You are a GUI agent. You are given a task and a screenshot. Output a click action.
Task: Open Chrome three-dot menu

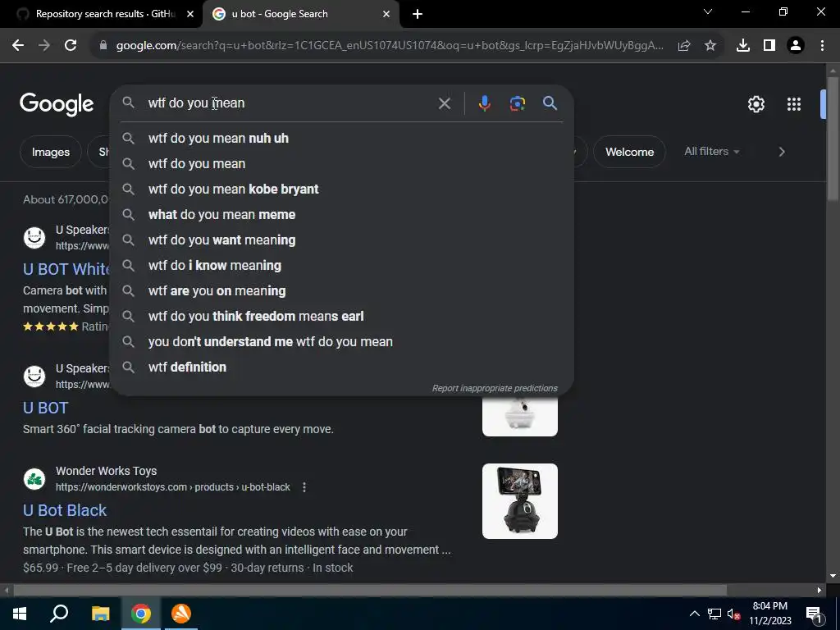click(822, 46)
